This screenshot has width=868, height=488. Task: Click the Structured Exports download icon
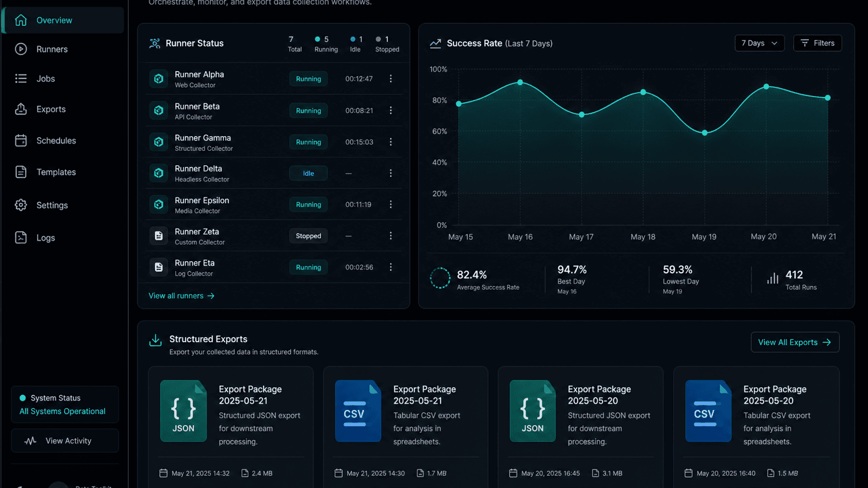155,340
